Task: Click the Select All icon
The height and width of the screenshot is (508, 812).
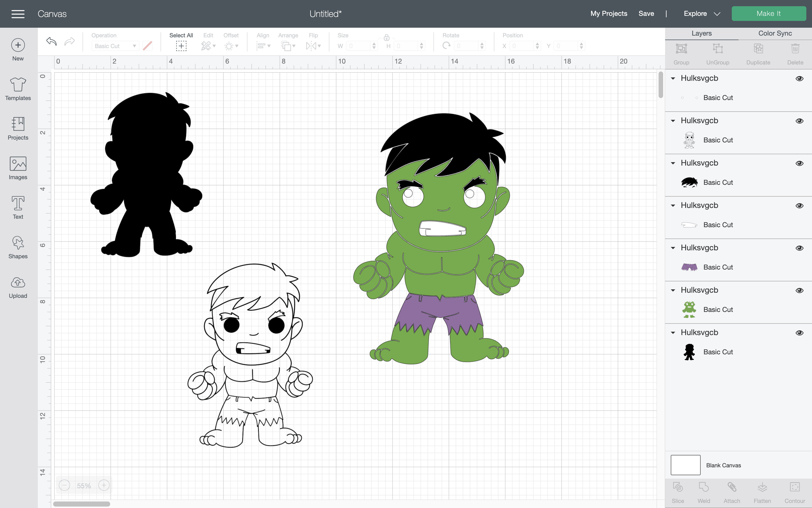Action: click(x=181, y=46)
